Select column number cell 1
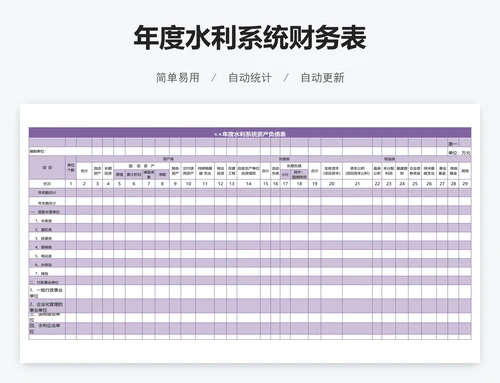Viewport: 500px width, 383px height. pos(71,184)
